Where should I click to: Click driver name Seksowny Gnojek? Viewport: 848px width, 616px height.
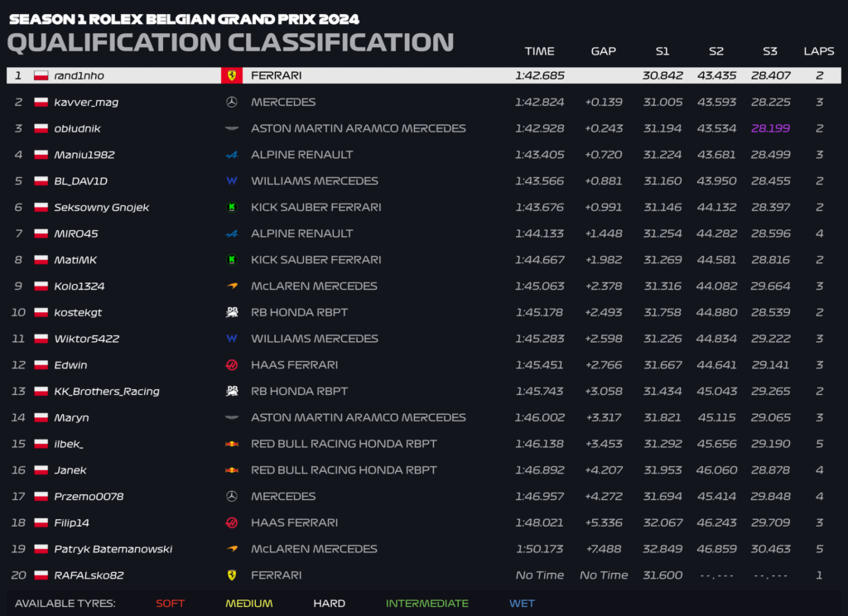(x=102, y=208)
